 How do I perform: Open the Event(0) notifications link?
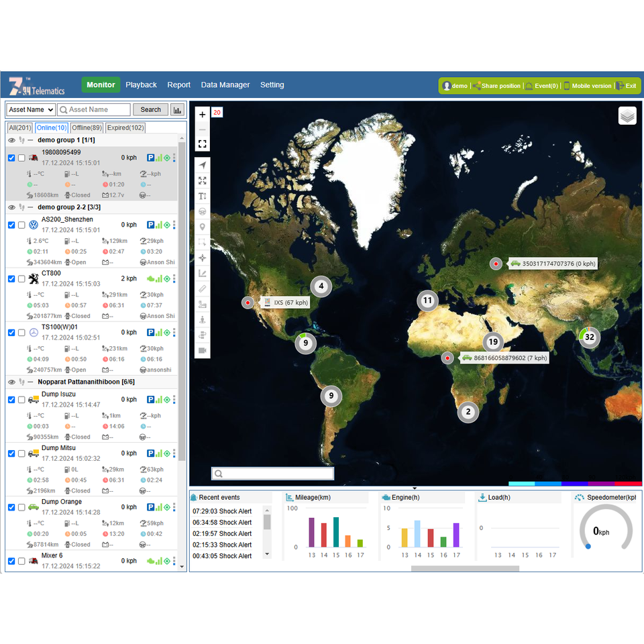point(542,86)
